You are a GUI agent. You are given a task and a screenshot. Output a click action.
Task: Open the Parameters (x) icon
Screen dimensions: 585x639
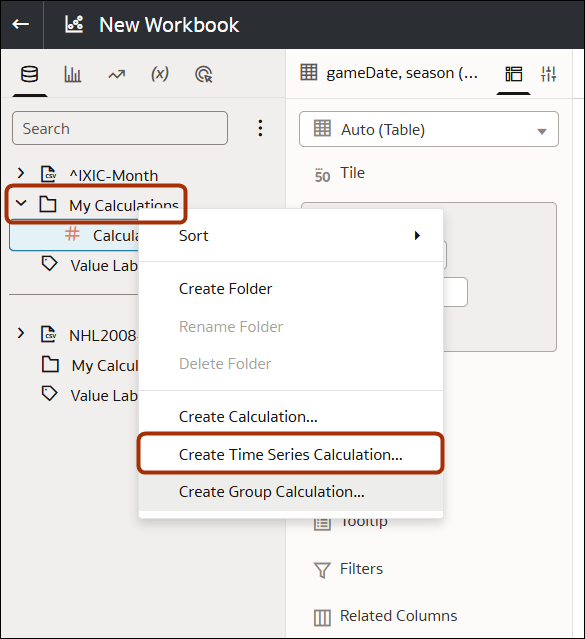click(x=160, y=74)
